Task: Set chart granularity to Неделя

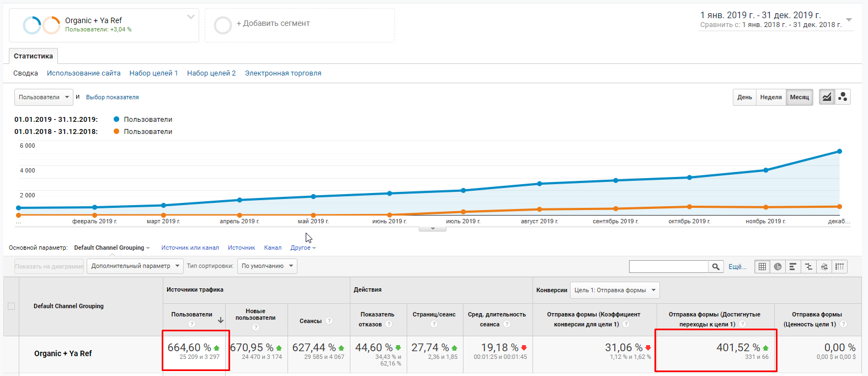Action: [771, 97]
